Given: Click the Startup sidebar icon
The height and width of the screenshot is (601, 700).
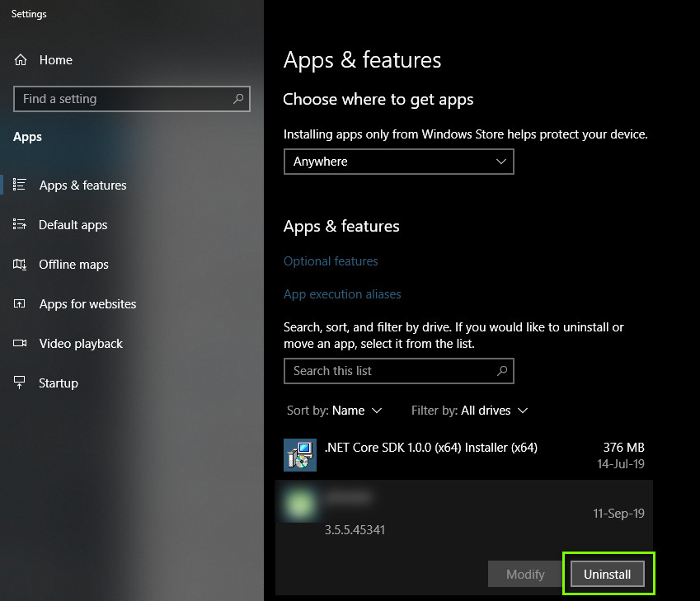Looking at the screenshot, I should click(19, 383).
